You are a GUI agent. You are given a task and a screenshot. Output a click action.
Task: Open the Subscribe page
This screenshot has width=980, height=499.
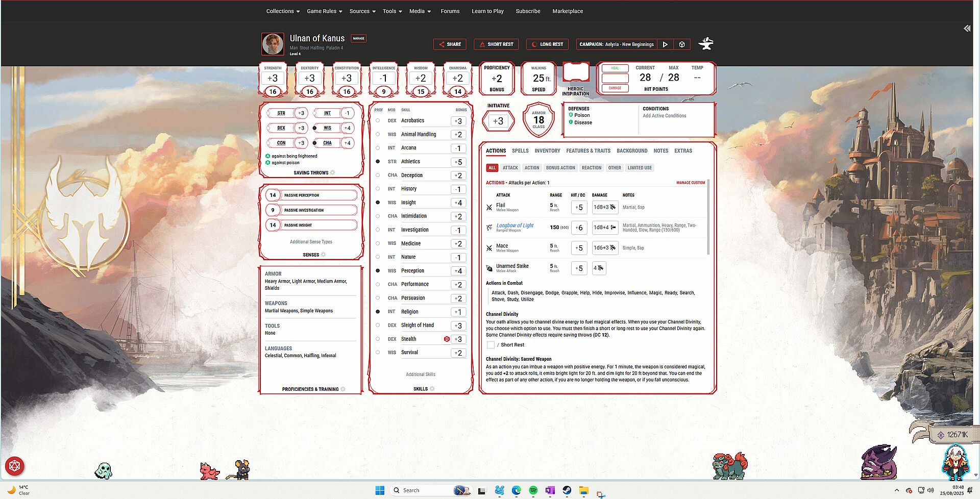click(x=528, y=11)
